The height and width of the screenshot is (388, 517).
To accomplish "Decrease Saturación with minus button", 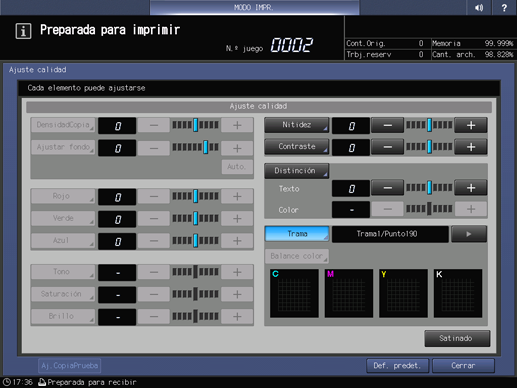I will point(154,294).
